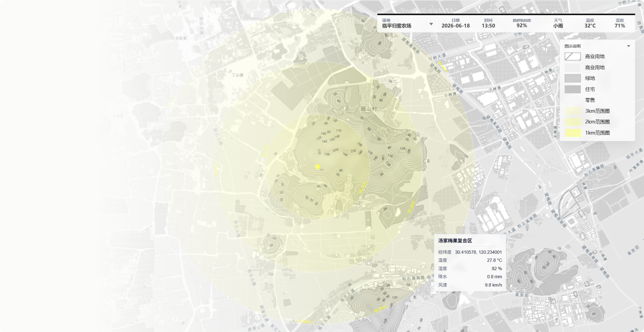Click the 绿地 gray legend swatch
644x332 pixels.
(573, 78)
